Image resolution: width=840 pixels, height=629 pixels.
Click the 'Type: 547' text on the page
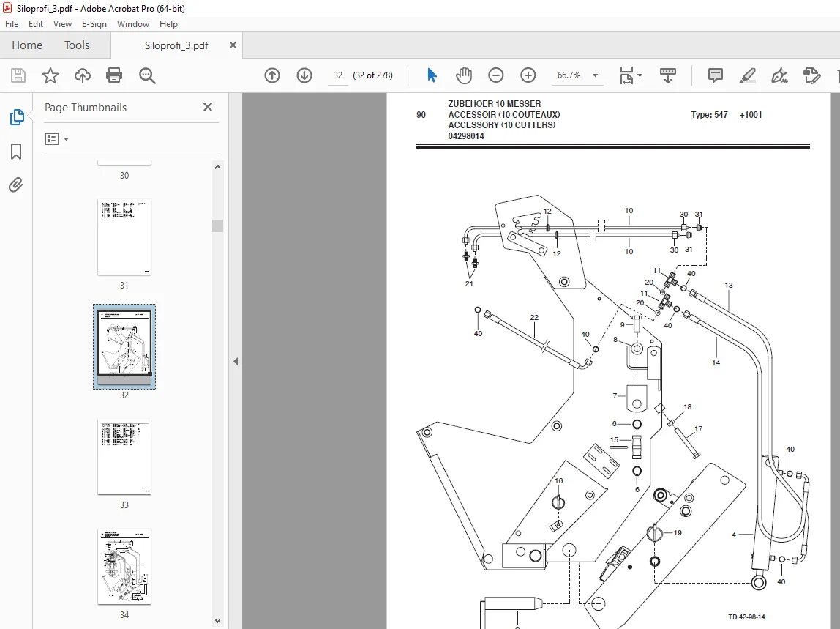coord(709,115)
